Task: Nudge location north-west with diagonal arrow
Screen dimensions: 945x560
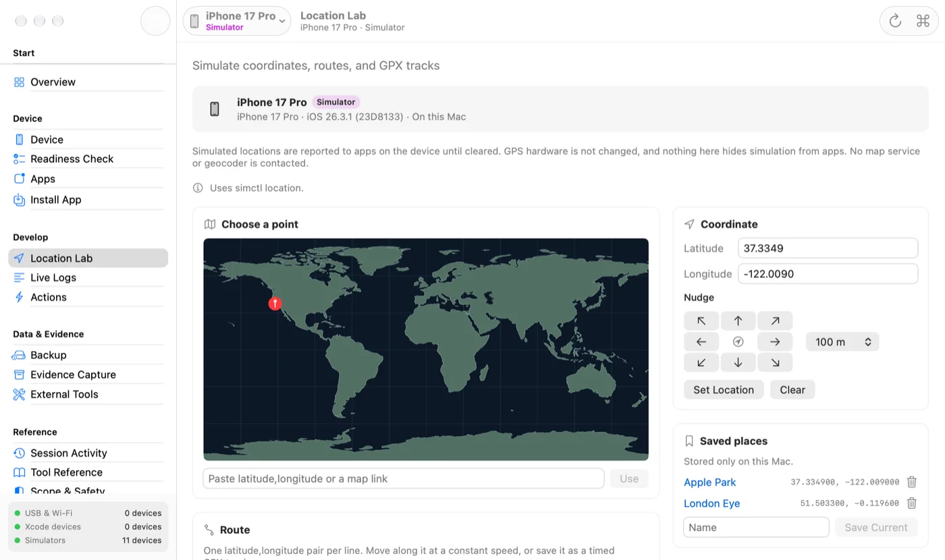Action: tap(701, 321)
